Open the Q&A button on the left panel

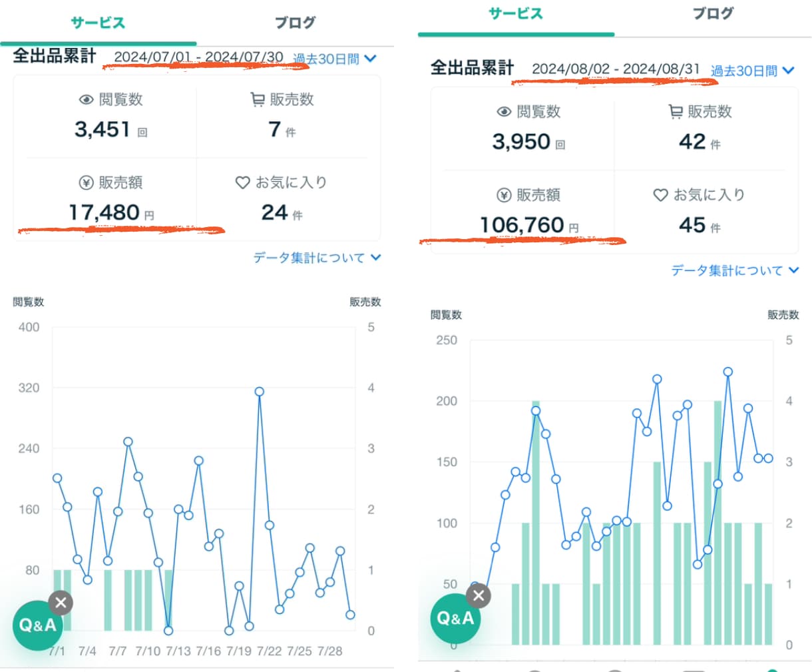[37, 625]
